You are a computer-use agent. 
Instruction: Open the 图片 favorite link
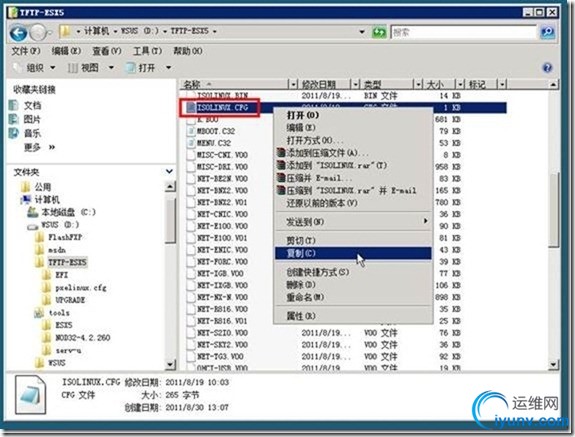[x=32, y=119]
